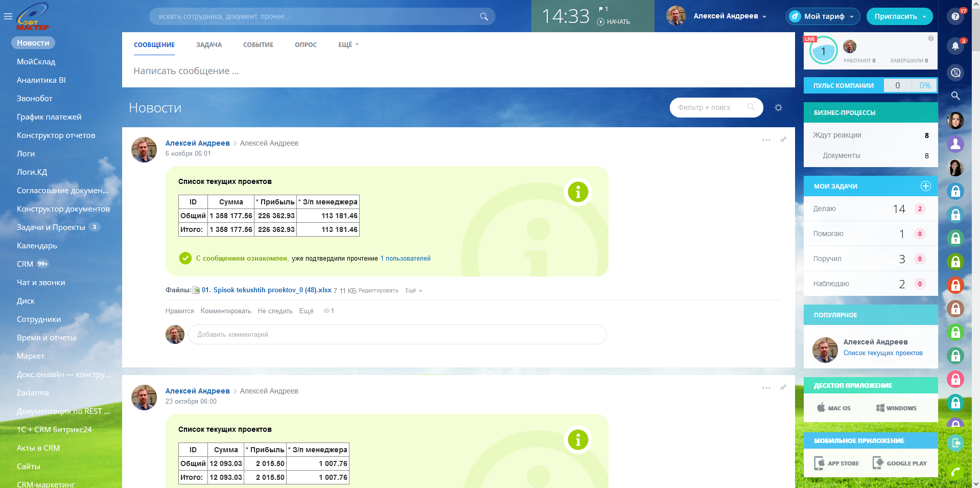This screenshot has width=980, height=488.
Task: Click the news feed settings gear
Action: click(x=778, y=108)
